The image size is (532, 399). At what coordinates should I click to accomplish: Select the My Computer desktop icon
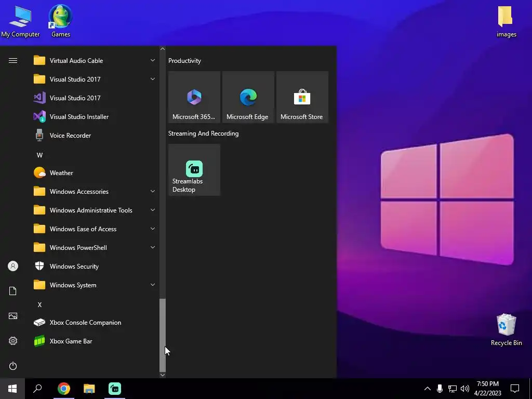(x=20, y=21)
